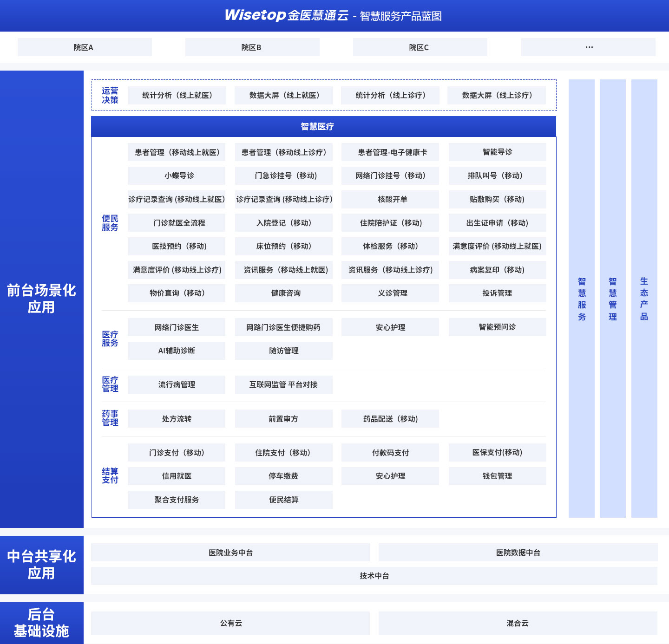669x644 pixels.
Task: Click the 信用就医 box
Action: point(177,476)
